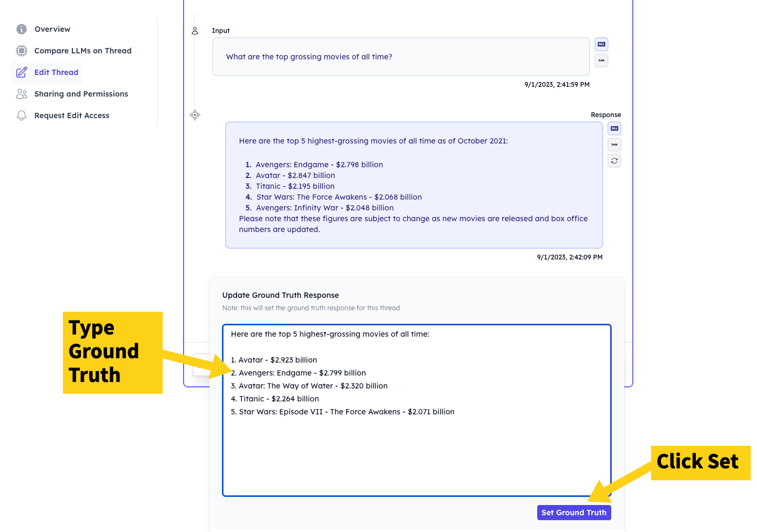Switch the Input message to RAW view

coord(601,60)
